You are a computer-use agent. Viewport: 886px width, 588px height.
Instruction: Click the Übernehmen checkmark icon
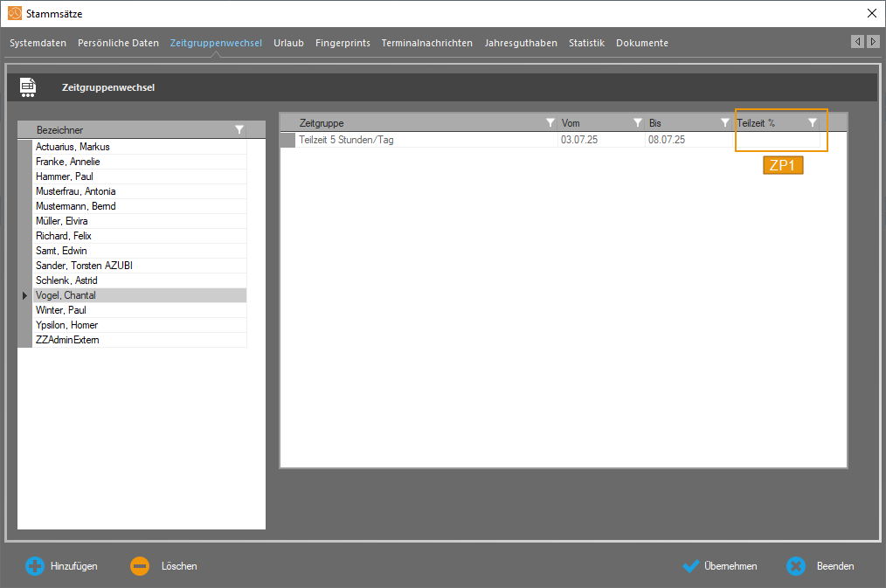[691, 566]
